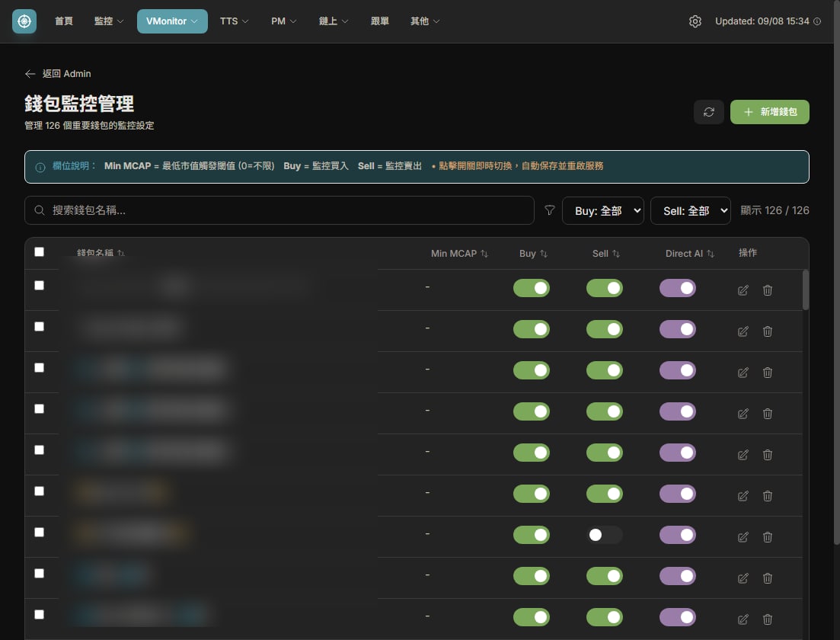This screenshot has height=640, width=840.
Task: Expand the PM menu
Action: click(x=283, y=21)
